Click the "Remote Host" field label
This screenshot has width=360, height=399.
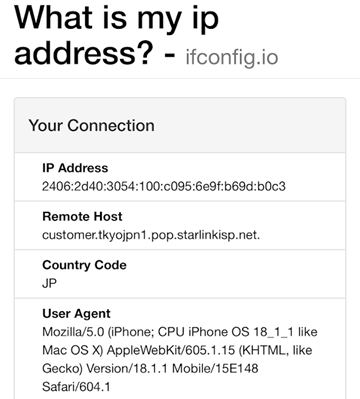coord(82,216)
